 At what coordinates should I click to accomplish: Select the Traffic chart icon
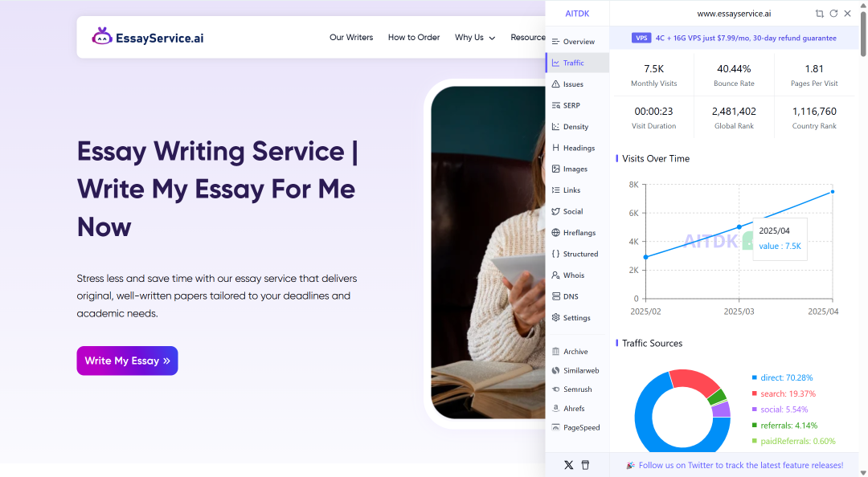pyautogui.click(x=556, y=63)
